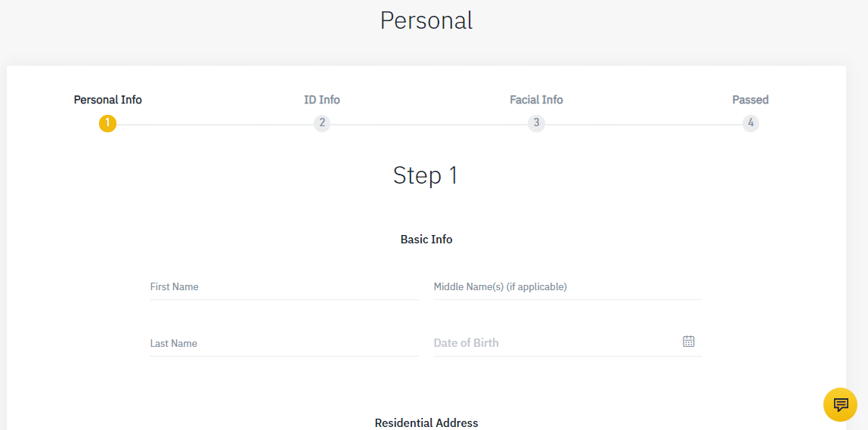Click the Personal page heading
868x430 pixels.
coord(426,21)
